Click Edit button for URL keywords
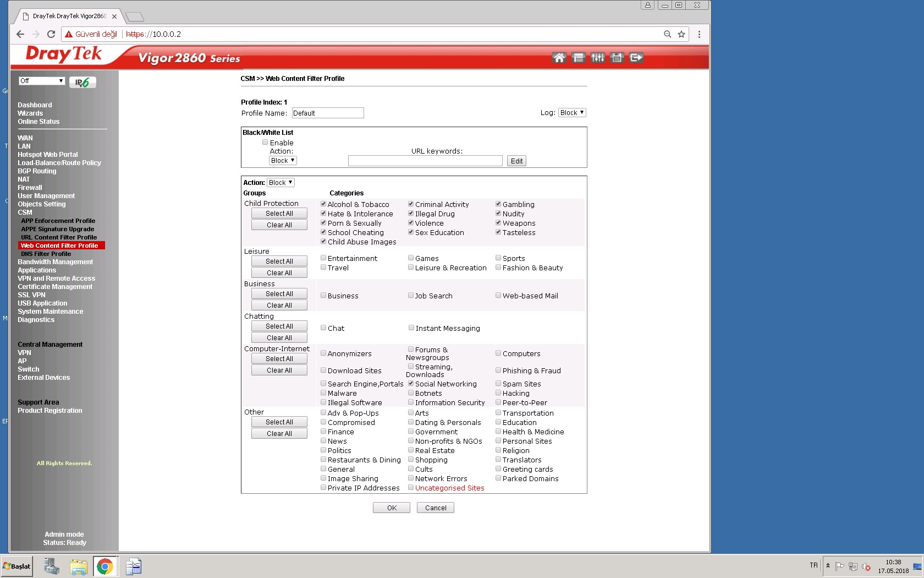 click(x=516, y=161)
